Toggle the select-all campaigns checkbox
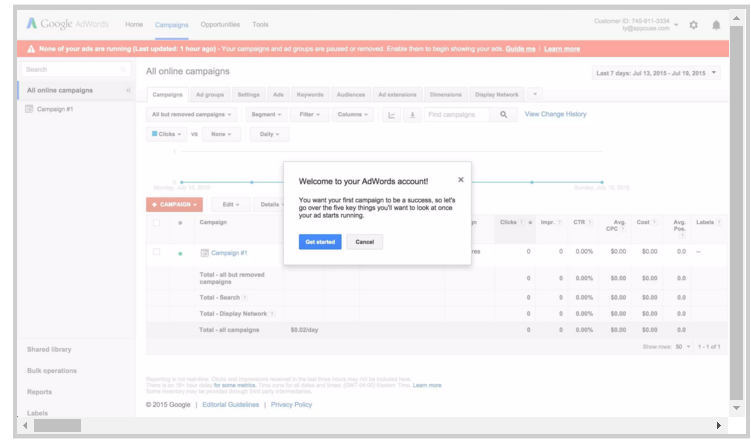Screen dimensions: 751x440 156,222
